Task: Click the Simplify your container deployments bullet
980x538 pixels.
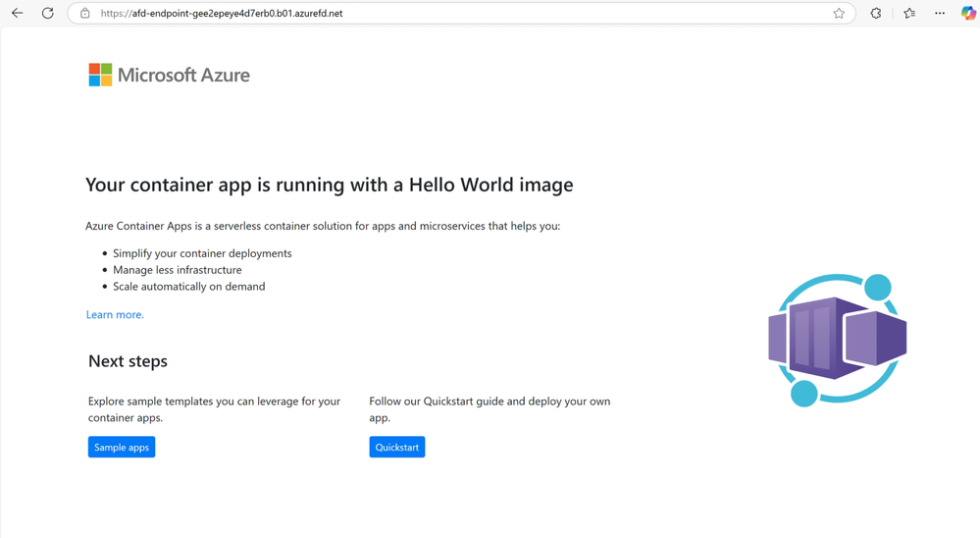Action: (202, 253)
